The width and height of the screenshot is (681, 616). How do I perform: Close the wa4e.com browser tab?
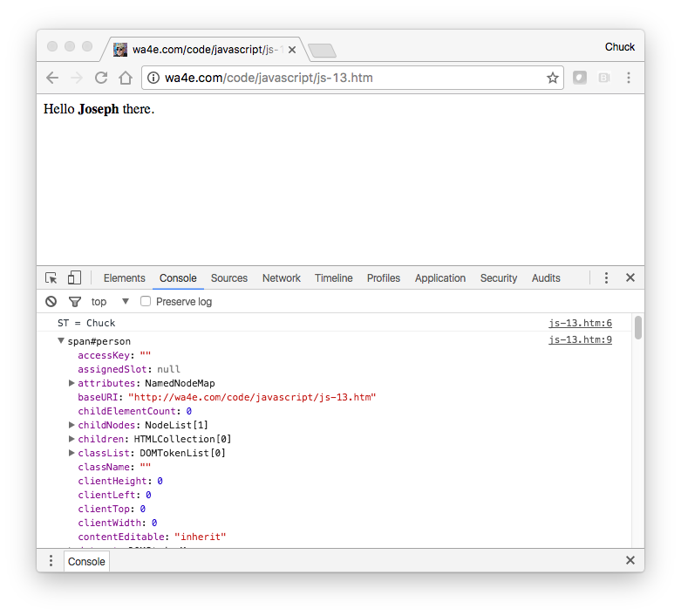(x=292, y=50)
